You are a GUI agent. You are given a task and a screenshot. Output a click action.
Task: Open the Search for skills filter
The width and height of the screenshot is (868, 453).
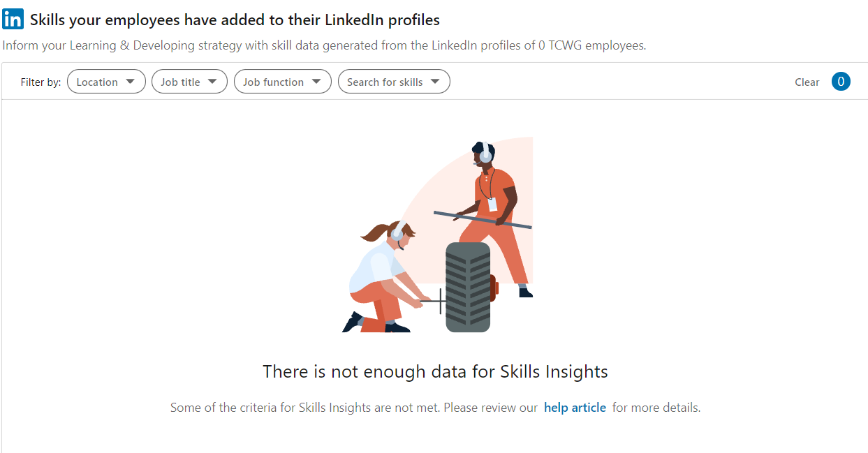[393, 82]
